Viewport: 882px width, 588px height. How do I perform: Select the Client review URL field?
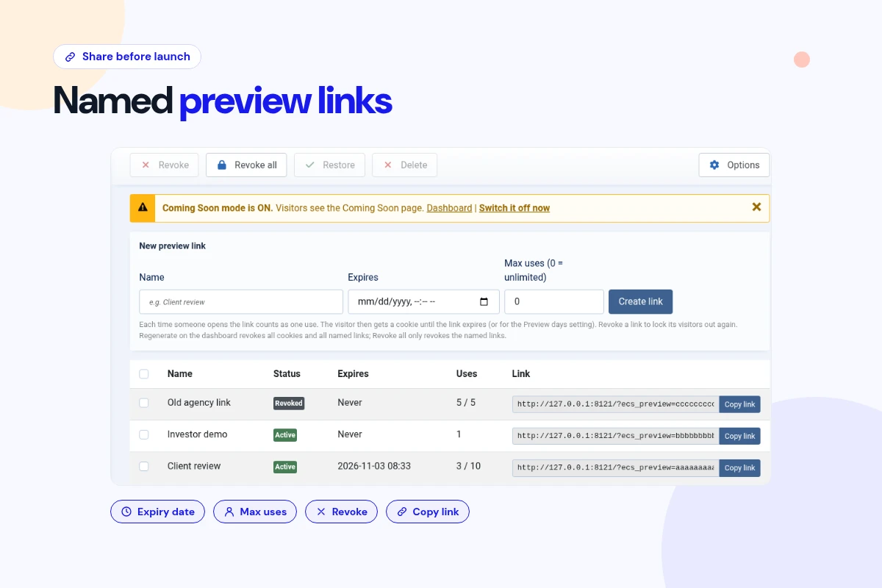pyautogui.click(x=615, y=467)
